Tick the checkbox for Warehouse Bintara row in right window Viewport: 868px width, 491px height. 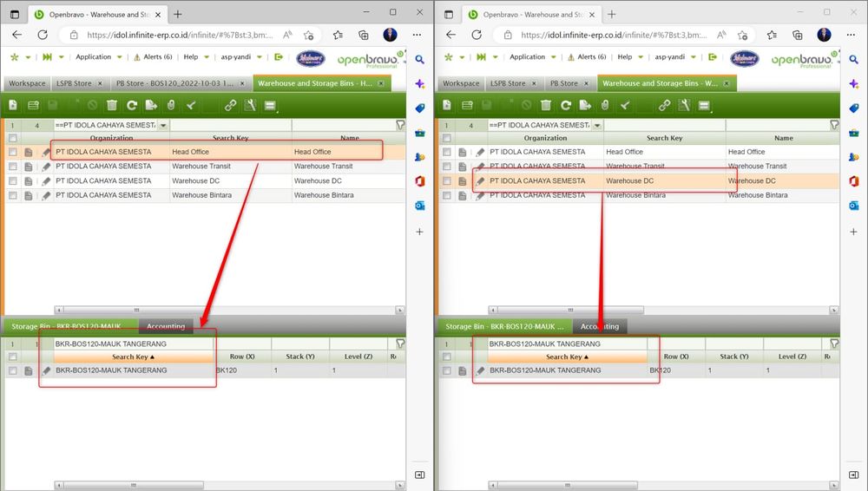click(447, 196)
